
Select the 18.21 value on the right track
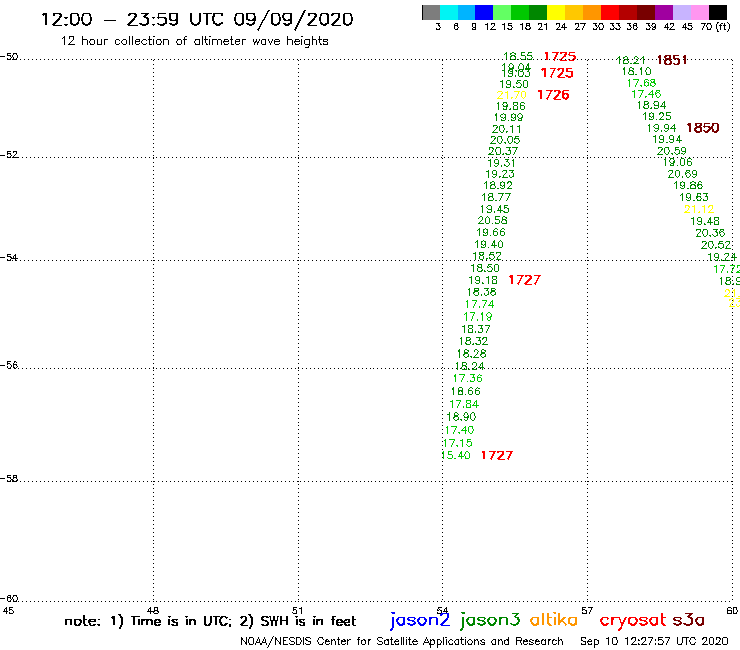pos(631,60)
